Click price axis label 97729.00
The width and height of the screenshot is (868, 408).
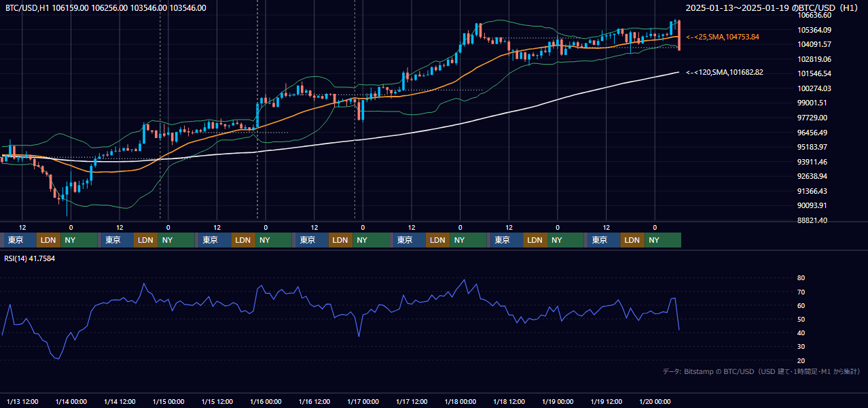click(812, 118)
